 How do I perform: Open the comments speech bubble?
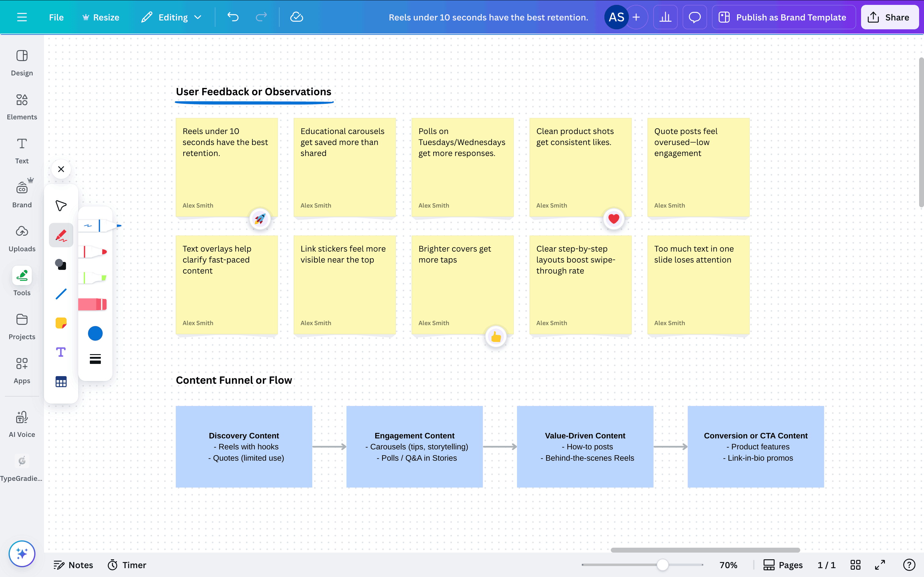(695, 17)
